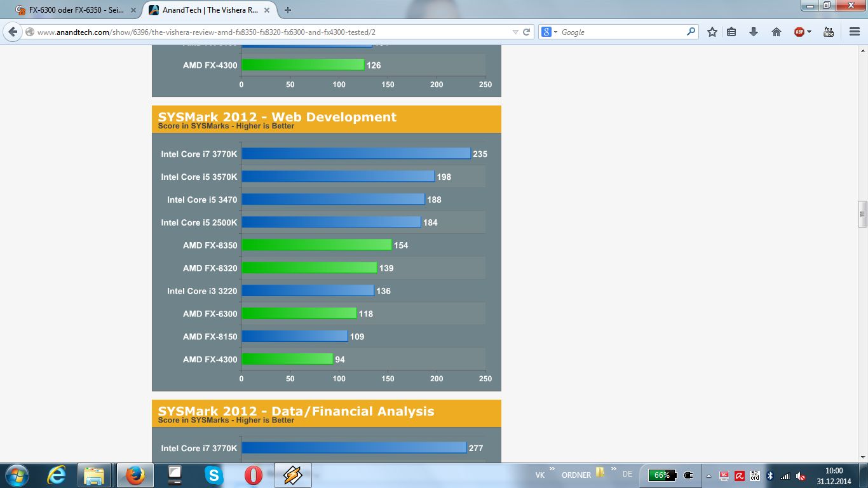The height and width of the screenshot is (488, 868).
Task: Open the Google search engine selector dropdown
Action: point(550,32)
